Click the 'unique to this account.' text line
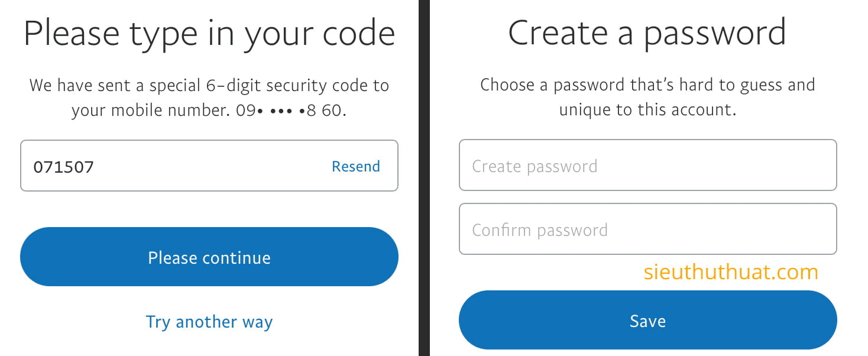 (x=647, y=110)
